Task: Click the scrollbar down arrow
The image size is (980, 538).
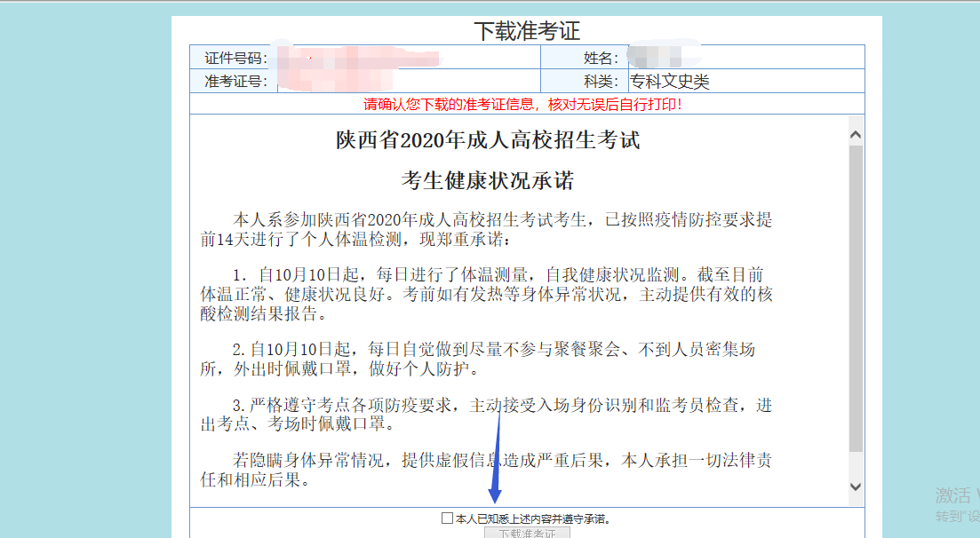Action: (x=856, y=487)
